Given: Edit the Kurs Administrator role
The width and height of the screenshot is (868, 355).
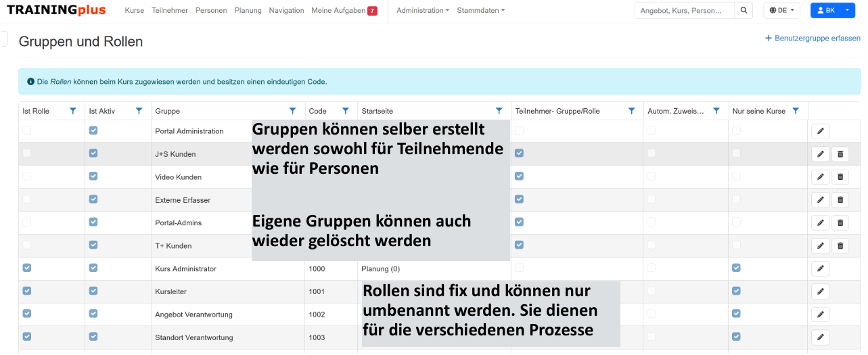Looking at the screenshot, I should [x=820, y=268].
